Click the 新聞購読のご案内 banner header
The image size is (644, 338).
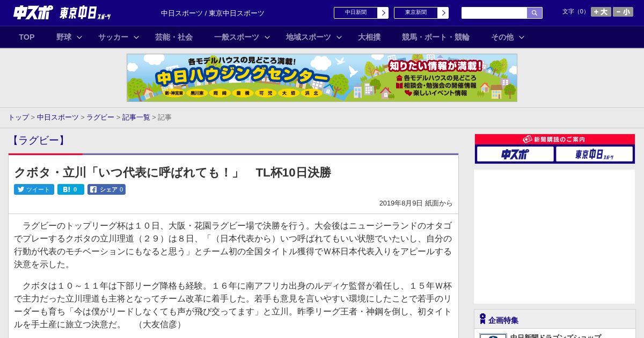tap(555, 139)
